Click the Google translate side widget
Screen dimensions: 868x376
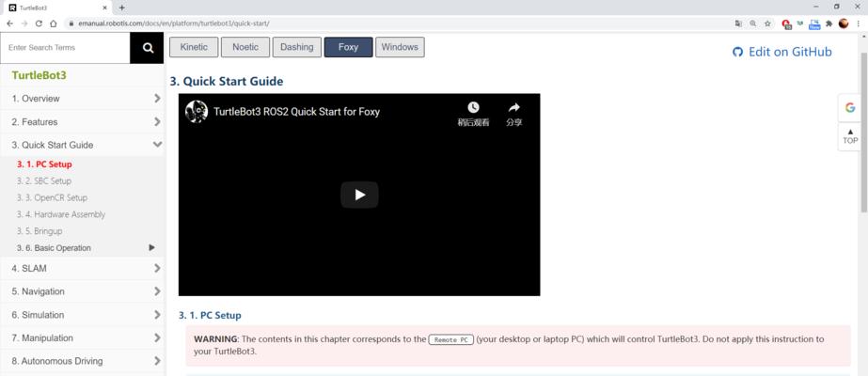point(850,108)
